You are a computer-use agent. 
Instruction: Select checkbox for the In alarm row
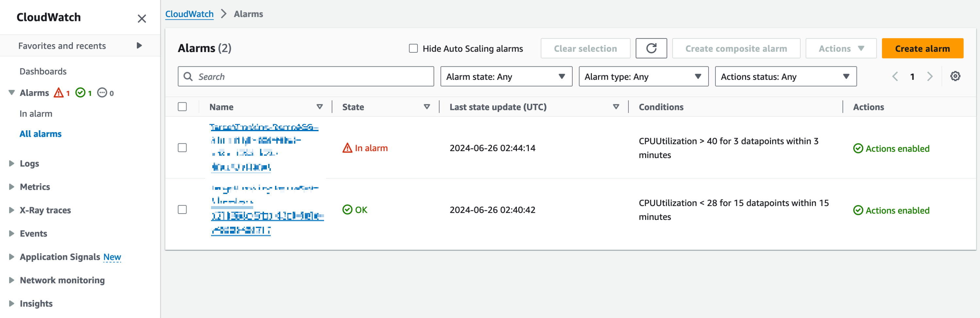pos(182,147)
